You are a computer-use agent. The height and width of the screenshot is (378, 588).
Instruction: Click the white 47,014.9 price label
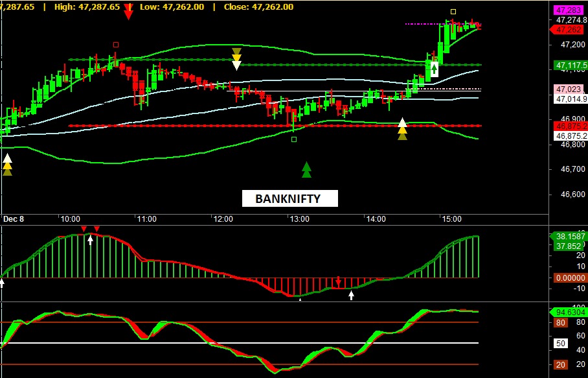570,99
